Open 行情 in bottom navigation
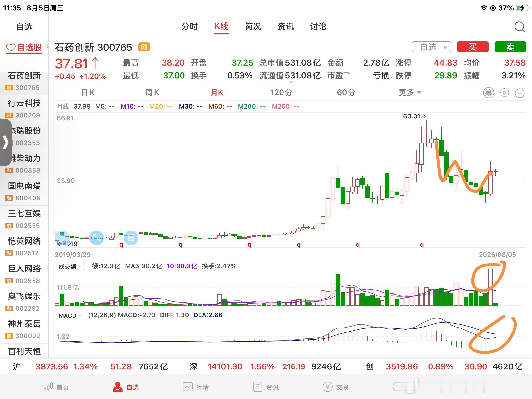 point(196,387)
